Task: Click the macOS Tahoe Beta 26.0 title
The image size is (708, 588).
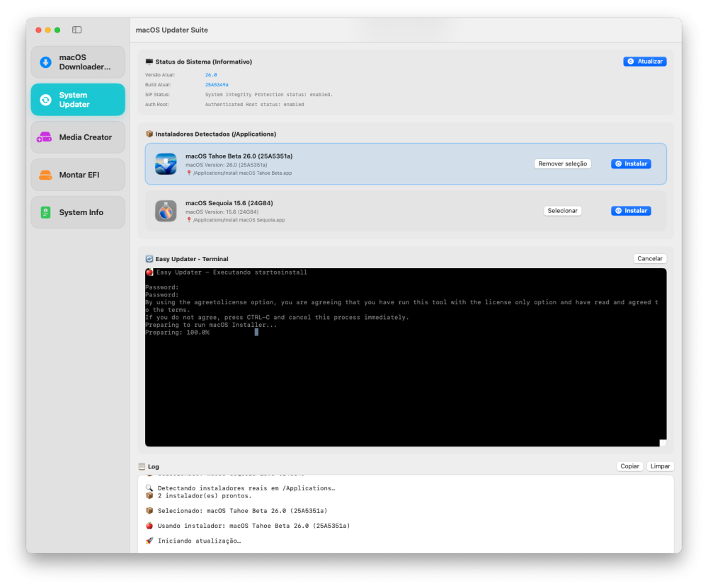Action: (x=239, y=156)
